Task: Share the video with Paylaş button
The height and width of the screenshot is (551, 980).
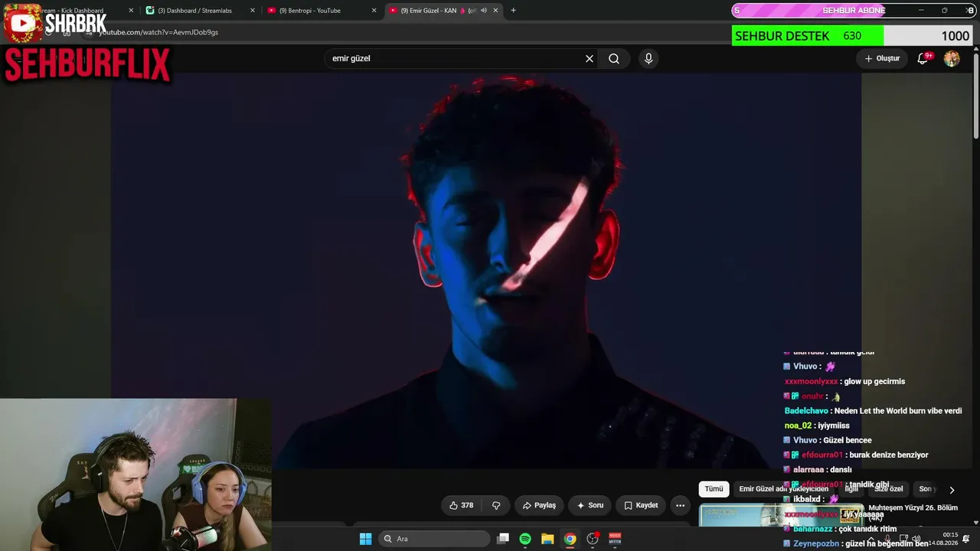Action: click(x=539, y=505)
